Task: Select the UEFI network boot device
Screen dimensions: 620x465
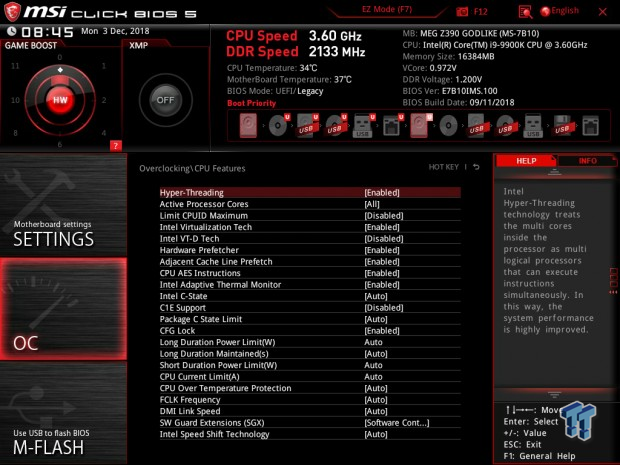Action: pyautogui.click(x=392, y=126)
